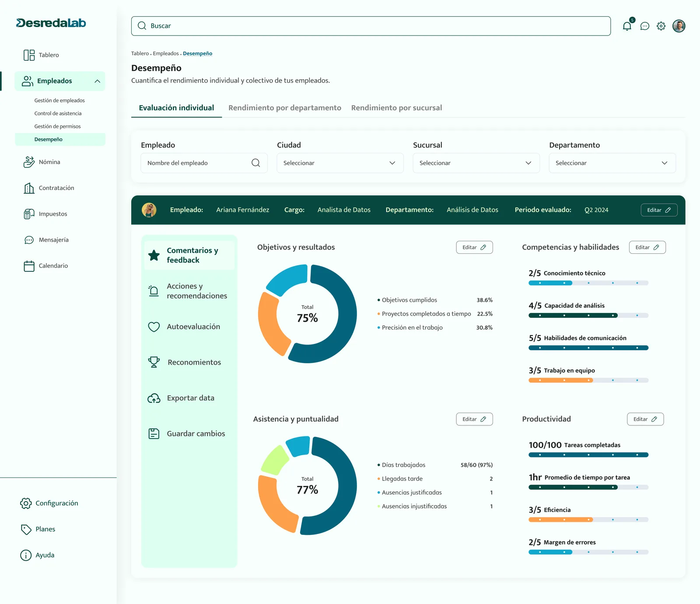The height and width of the screenshot is (604, 700).
Task: Click the Contratación building icon
Action: 29,188
